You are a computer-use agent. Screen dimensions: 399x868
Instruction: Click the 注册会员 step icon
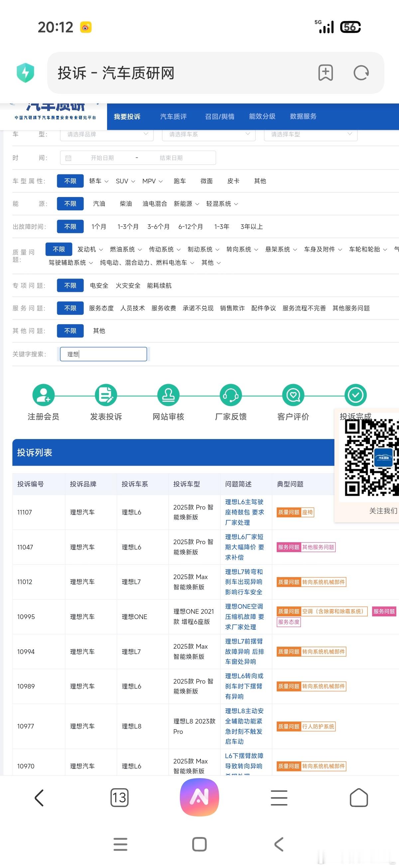44,395
